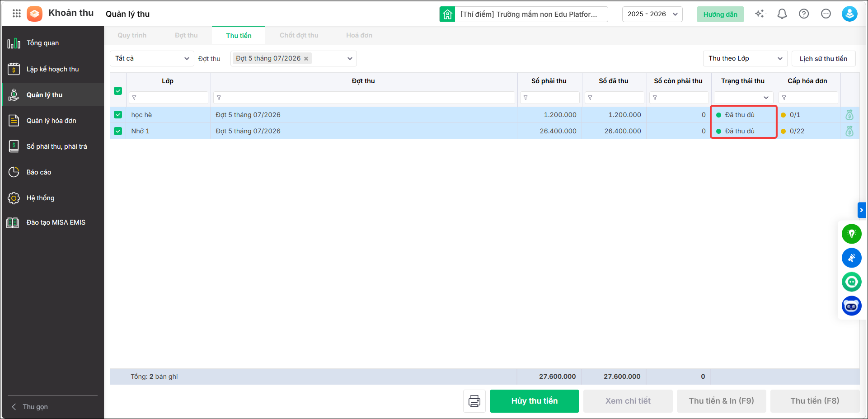Click filter icon in Lớp column
The height and width of the screenshot is (419, 868).
[x=134, y=98]
